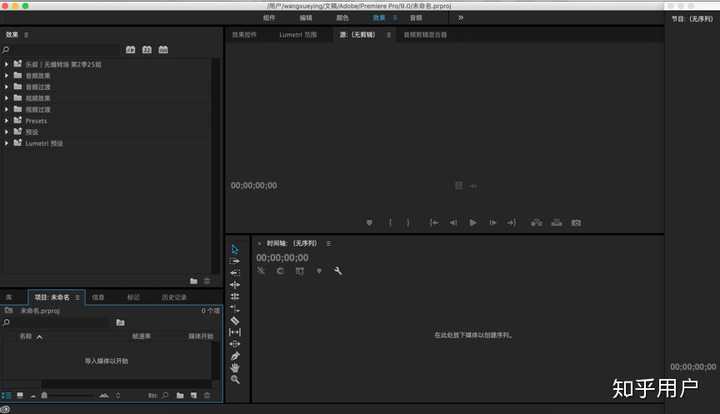Click the Effects panel search field
This screenshot has height=414, width=720.
64,50
